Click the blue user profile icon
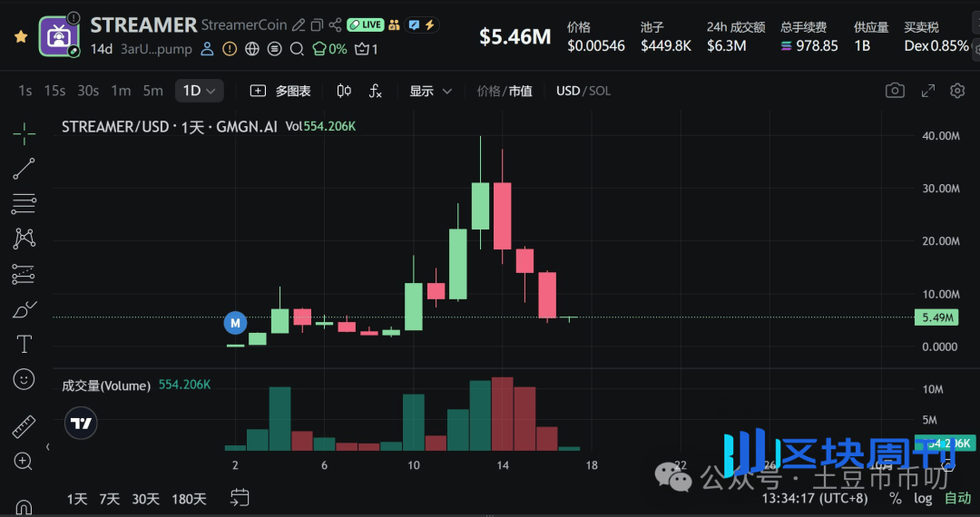Screen dimensions: 980x517 click(207, 49)
